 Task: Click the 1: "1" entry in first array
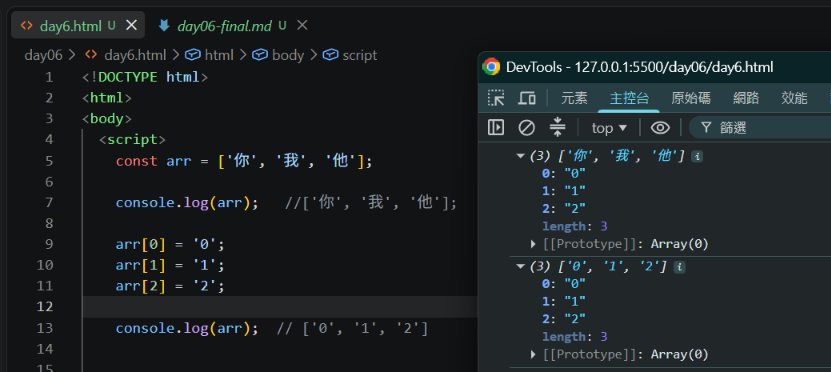point(563,191)
